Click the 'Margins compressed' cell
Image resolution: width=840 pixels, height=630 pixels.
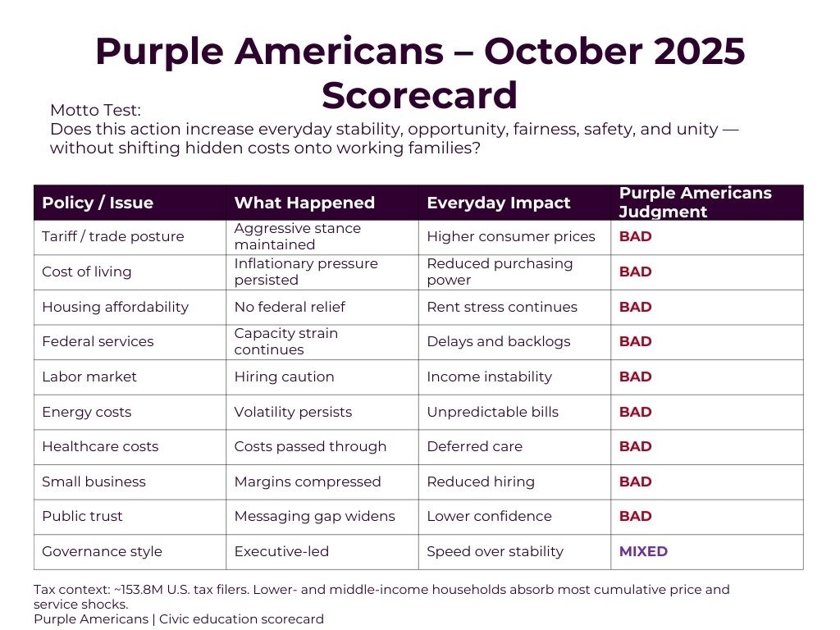(308, 482)
